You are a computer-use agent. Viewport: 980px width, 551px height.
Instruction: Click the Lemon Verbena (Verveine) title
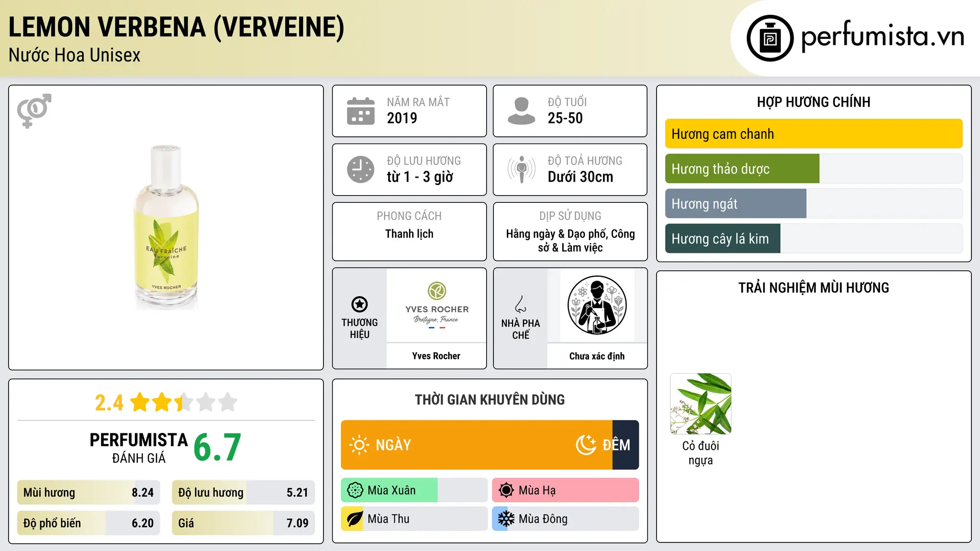click(x=176, y=27)
